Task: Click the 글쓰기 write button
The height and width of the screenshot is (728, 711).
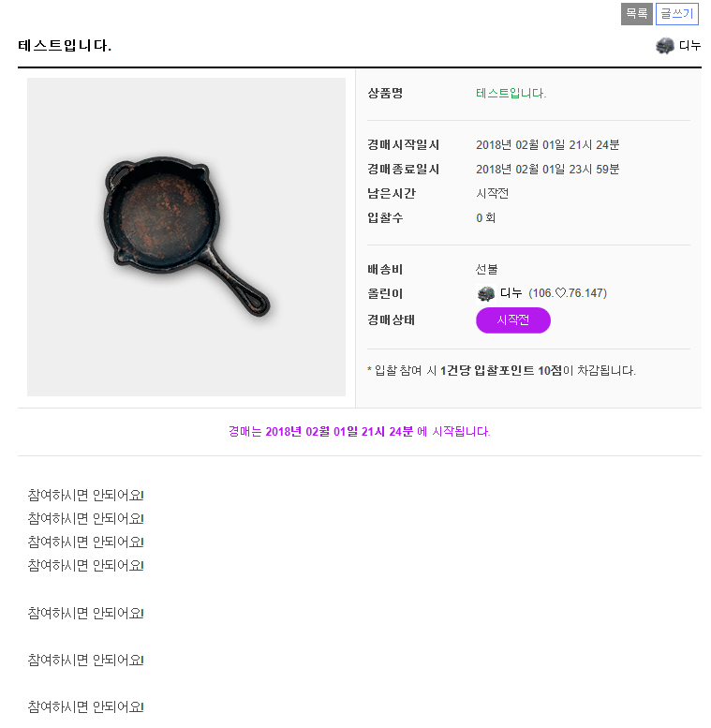Action: pos(677,14)
